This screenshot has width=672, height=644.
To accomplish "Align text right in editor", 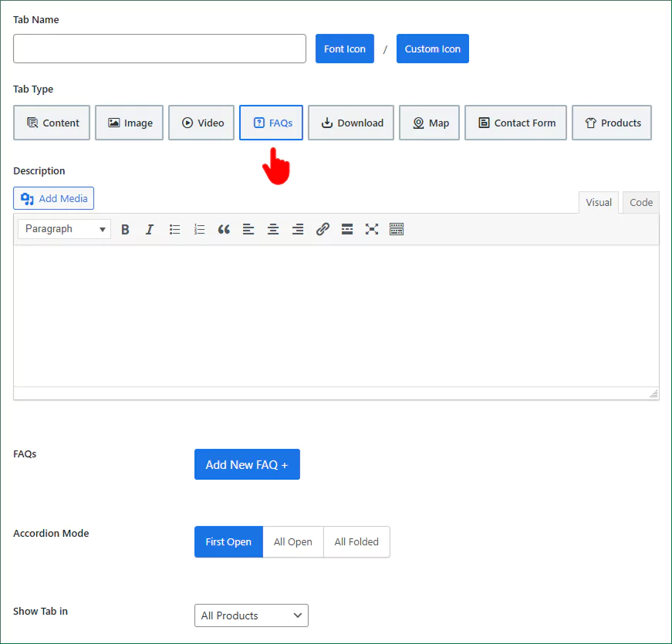I will pos(298,229).
